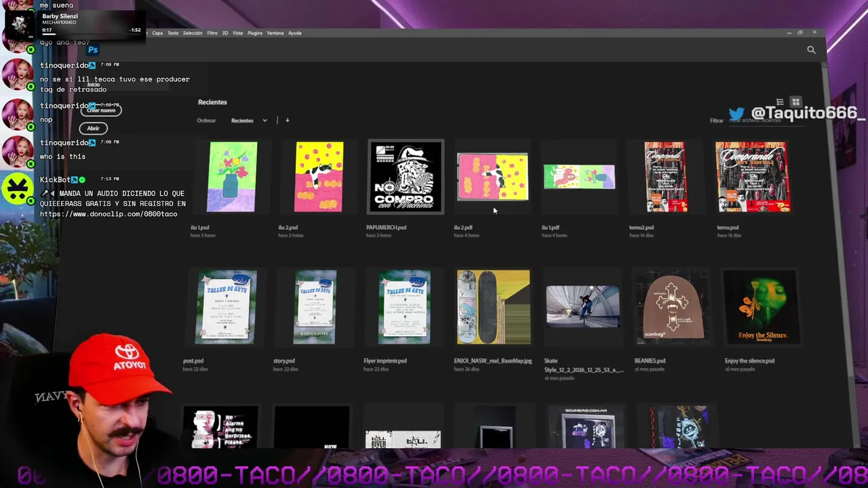Open the ilu 1.psd flower vase thumbnail
868x488 pixels.
(x=233, y=177)
